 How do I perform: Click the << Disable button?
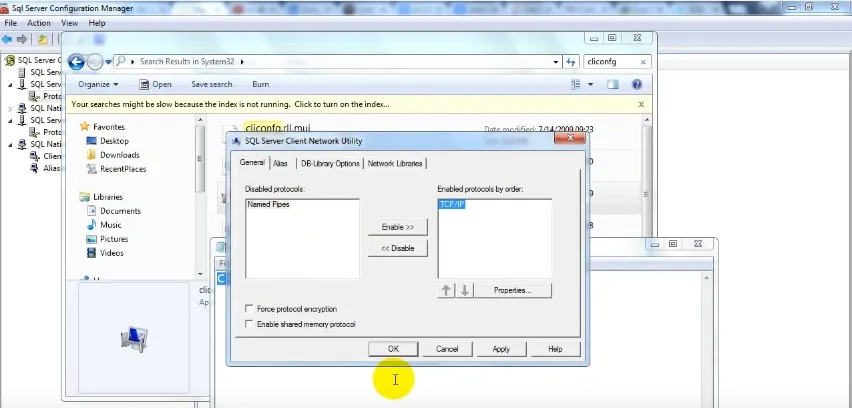pyautogui.click(x=398, y=248)
